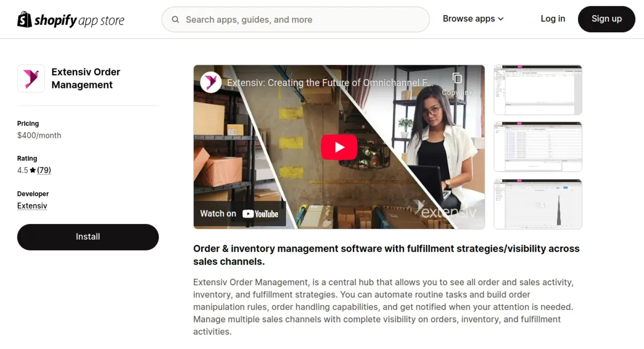
Task: Open the first app screenshot thumbnail
Action: click(x=538, y=90)
